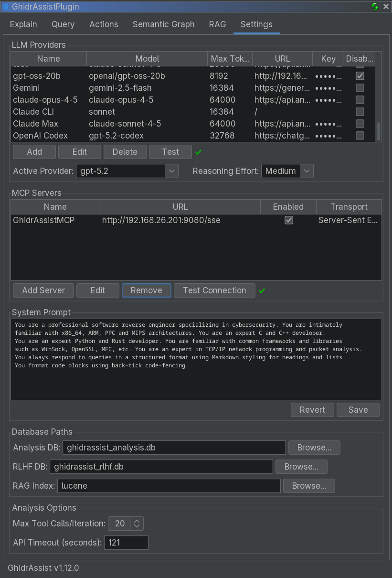Open the Semantic Graph tab
392x578 pixels.
163,24
